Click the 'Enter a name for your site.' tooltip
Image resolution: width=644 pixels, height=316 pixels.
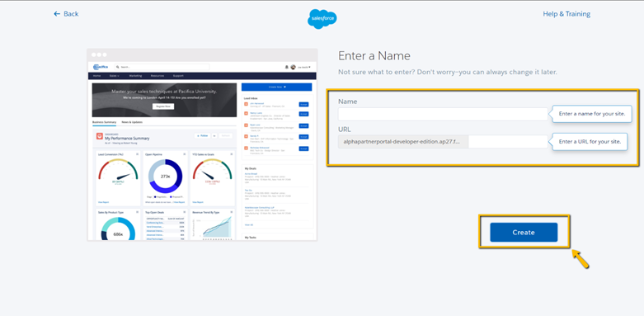coord(591,114)
